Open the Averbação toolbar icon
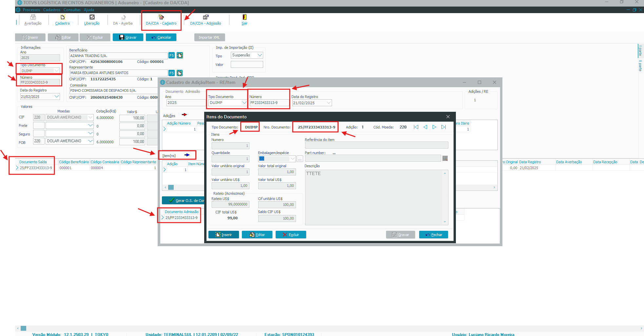644x336 pixels. pos(33,20)
